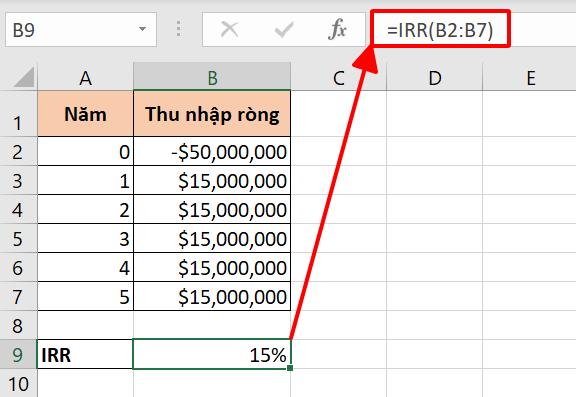Select column E header
Screen dimensions: 576x397
[x=529, y=77]
